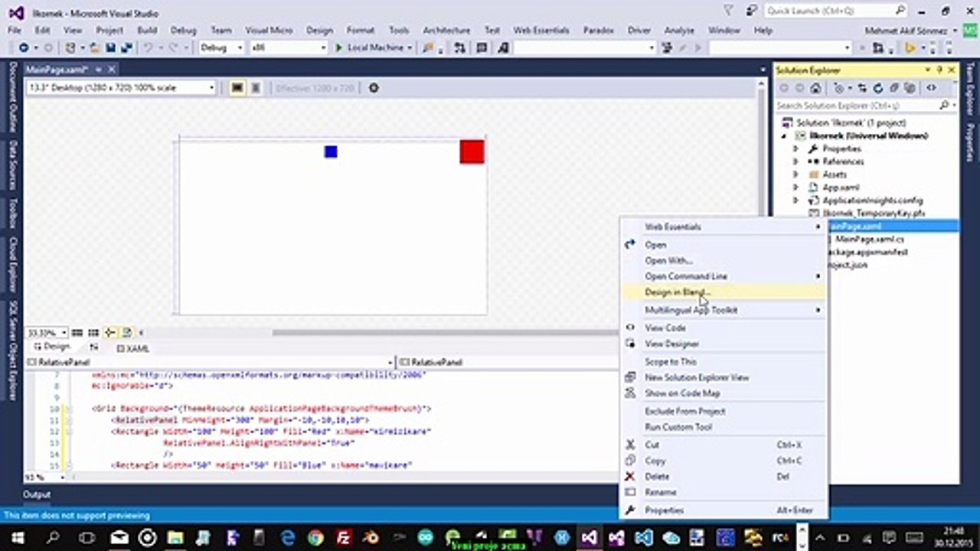Expand the Properties node in Solution Explorer
Screen dimensions: 980x551
point(795,148)
